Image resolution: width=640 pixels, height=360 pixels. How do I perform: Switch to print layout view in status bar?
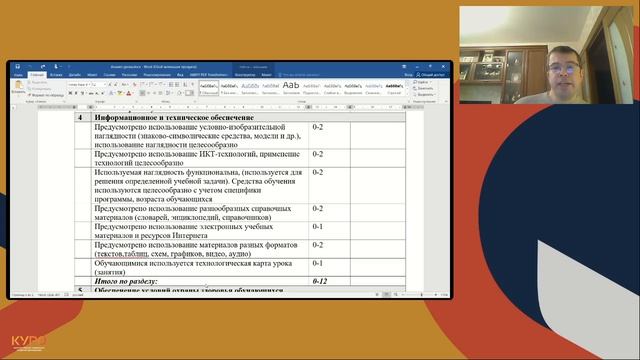386,294
